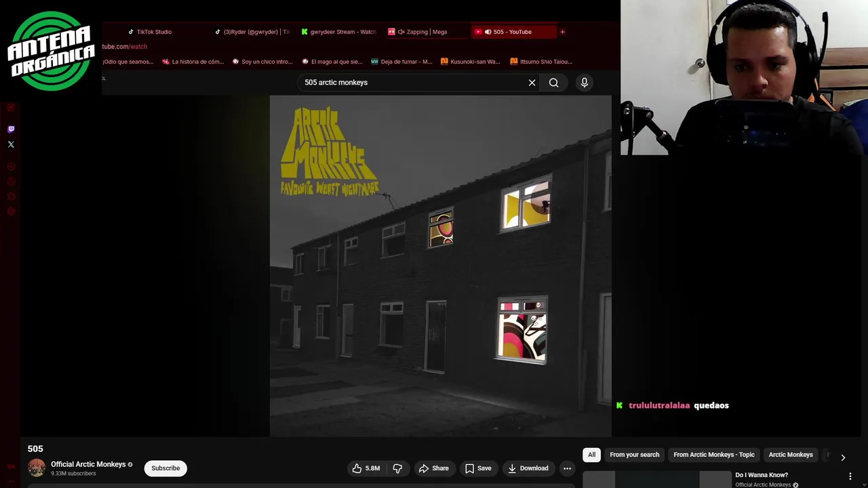The image size is (868, 488).
Task: Open the Do I Wanna Know? thumbnail
Action: [x=657, y=479]
